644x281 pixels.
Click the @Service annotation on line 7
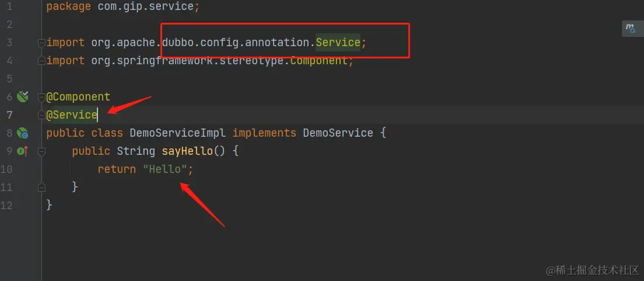(x=72, y=115)
